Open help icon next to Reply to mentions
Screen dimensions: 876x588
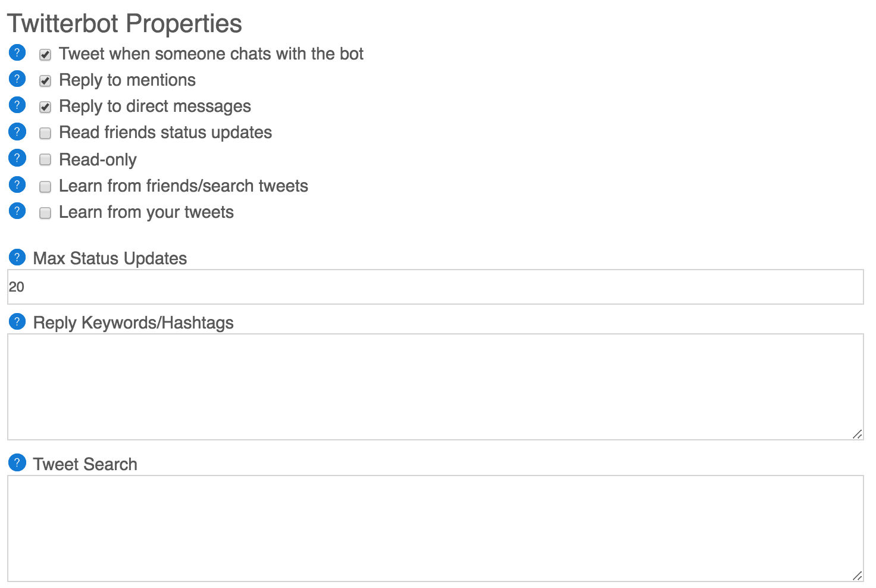click(17, 79)
